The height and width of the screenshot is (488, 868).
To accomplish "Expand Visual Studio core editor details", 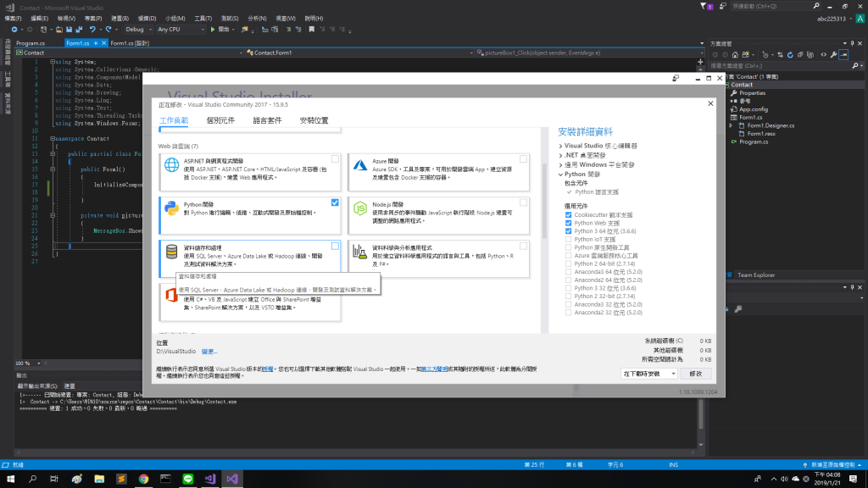I will pyautogui.click(x=561, y=146).
